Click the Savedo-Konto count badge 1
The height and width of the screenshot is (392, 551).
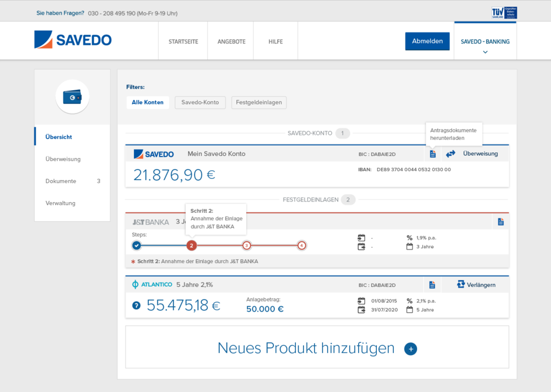click(342, 133)
